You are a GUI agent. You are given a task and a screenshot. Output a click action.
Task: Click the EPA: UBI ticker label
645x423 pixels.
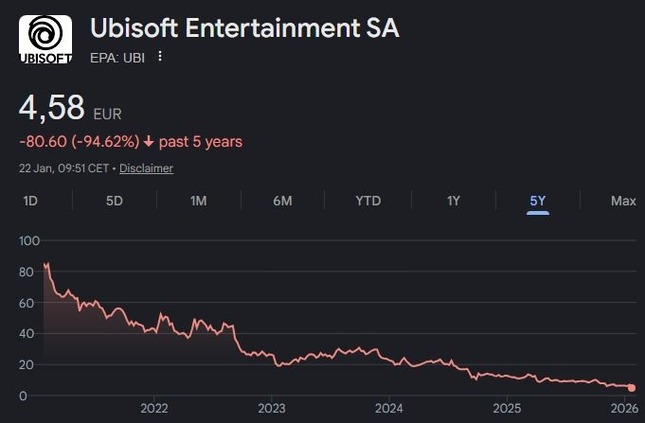(x=117, y=57)
